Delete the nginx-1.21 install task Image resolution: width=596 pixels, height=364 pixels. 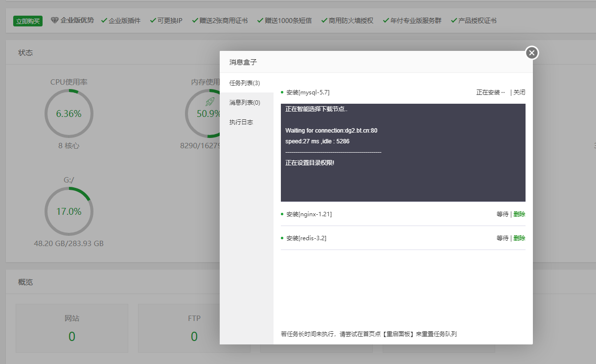pyautogui.click(x=519, y=214)
